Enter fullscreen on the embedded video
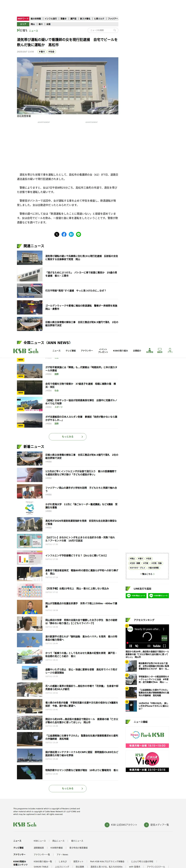Image resolution: width=186 pixels, height=868 pixels. tap(164, 646)
